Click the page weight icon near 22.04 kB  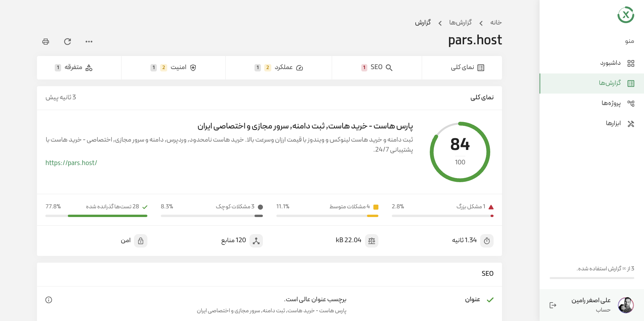pyautogui.click(x=372, y=240)
